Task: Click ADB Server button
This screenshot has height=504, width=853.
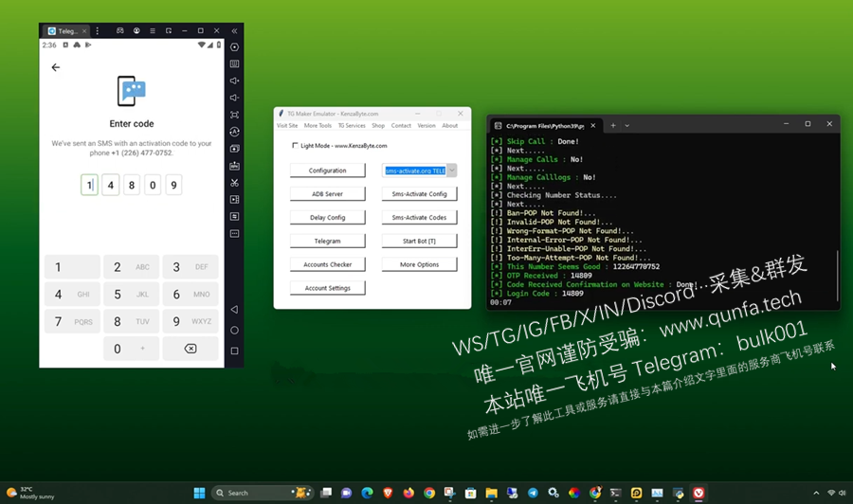Action: [x=328, y=193]
